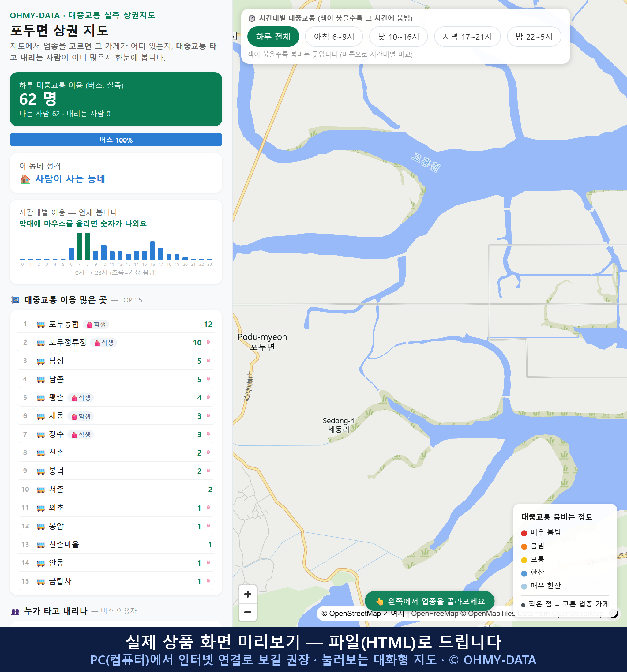
Task: Select the 하루 전체 time filter
Action: click(x=273, y=36)
